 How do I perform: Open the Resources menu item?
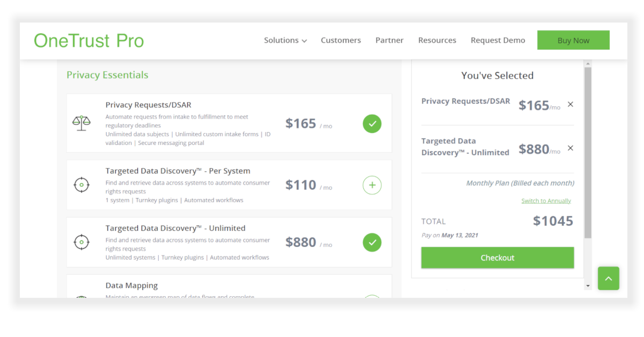click(x=437, y=40)
